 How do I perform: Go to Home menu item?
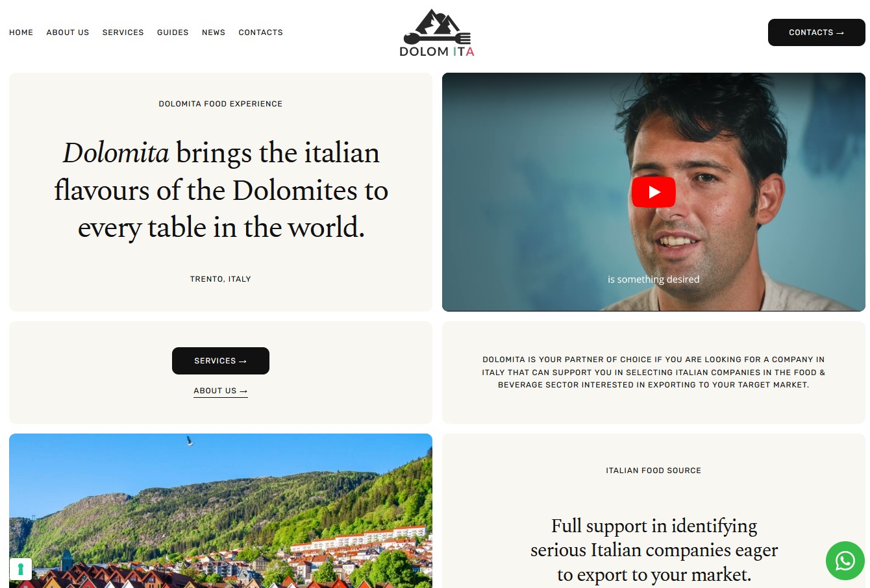[x=21, y=32]
